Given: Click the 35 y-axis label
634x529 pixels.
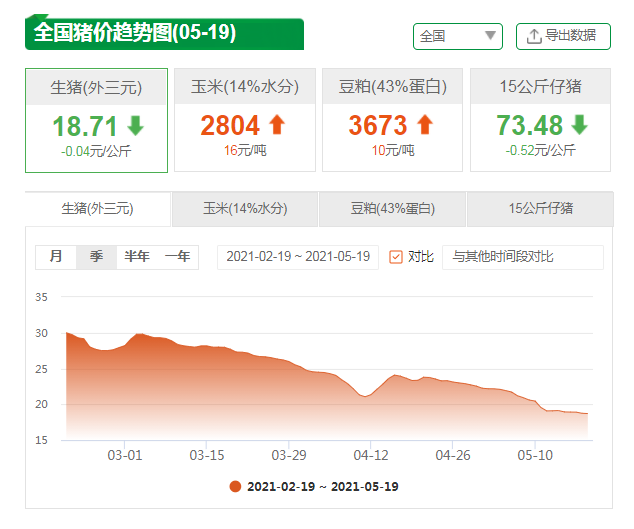Looking at the screenshot, I should (x=41, y=298).
